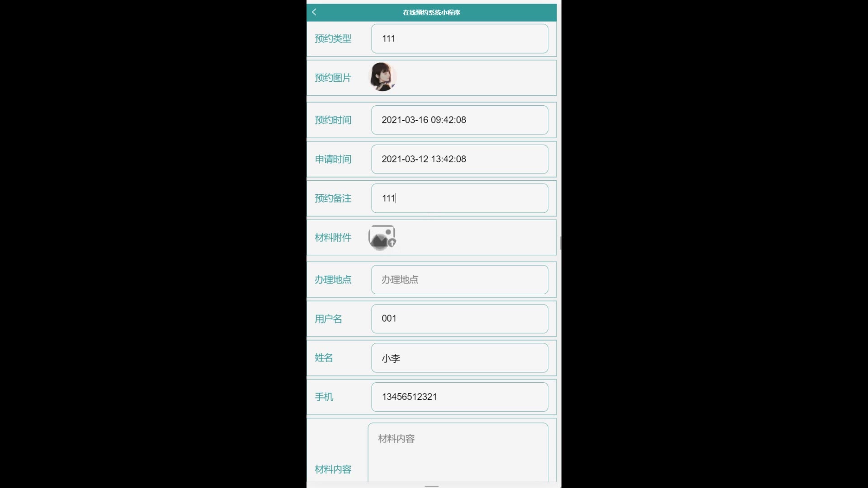The height and width of the screenshot is (488, 868).
Task: Click the 姓名 field with 小李
Action: [460, 358]
